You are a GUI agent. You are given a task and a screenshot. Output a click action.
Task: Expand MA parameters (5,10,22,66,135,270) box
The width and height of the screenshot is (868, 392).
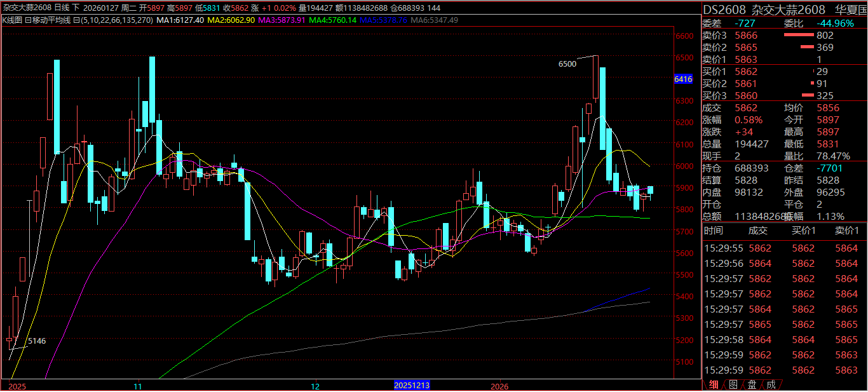[76, 20]
